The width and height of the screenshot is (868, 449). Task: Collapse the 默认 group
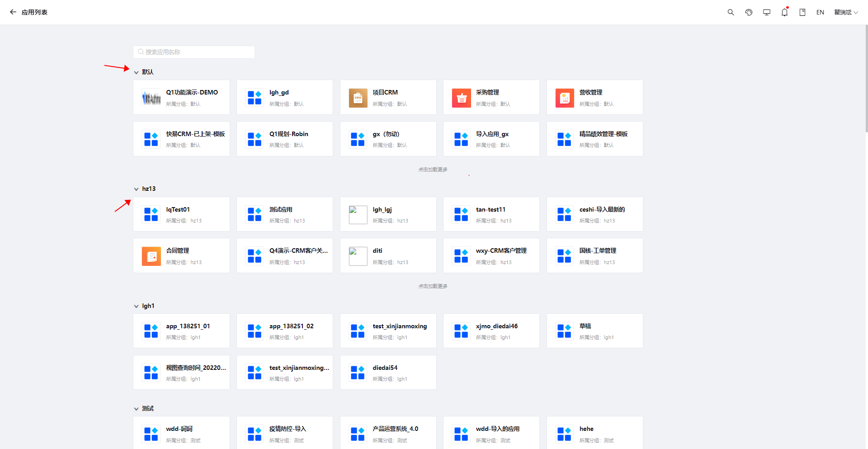tap(136, 72)
